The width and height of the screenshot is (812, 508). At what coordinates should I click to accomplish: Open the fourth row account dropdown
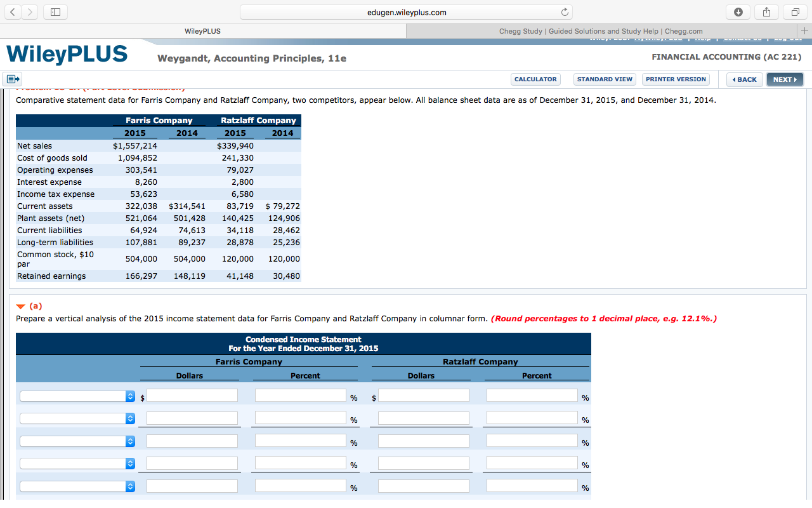pos(78,464)
